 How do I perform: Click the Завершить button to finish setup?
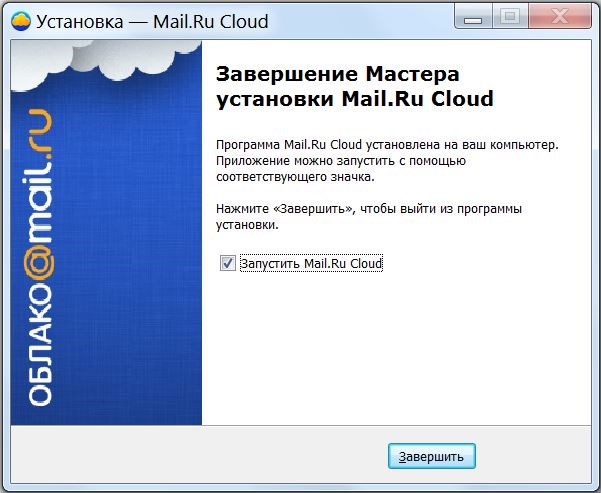pyautogui.click(x=432, y=456)
